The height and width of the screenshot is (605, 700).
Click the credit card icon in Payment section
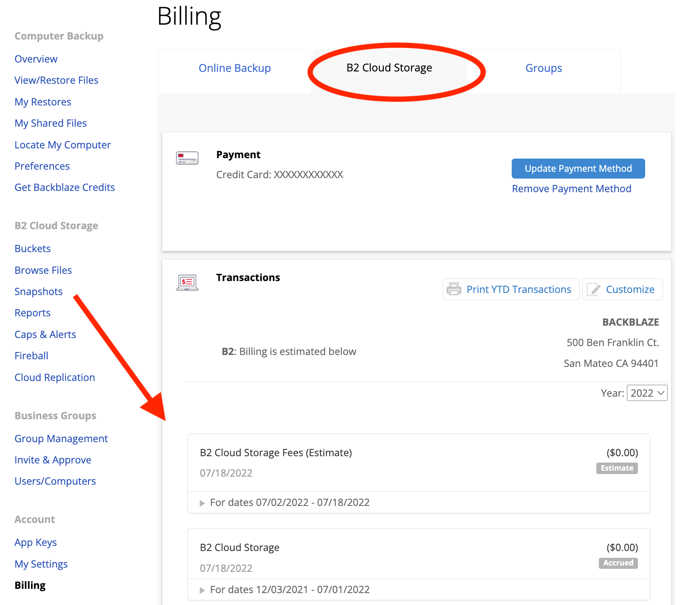point(187,158)
